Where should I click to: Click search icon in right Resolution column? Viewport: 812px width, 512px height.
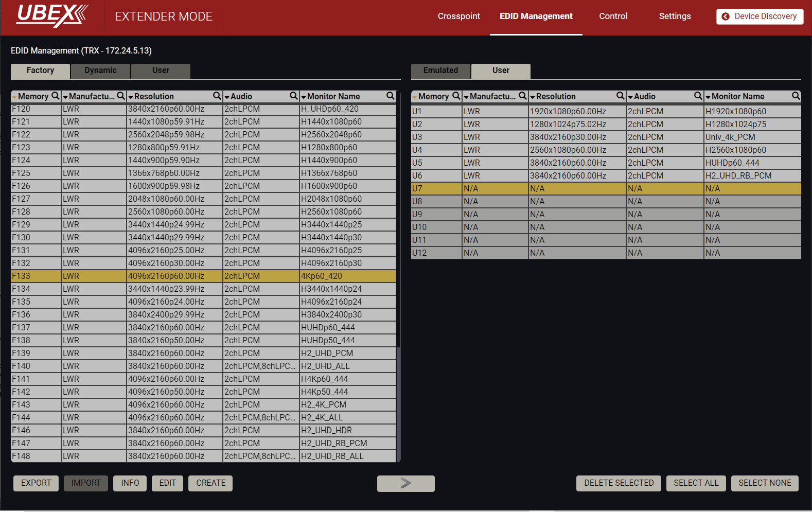621,96
